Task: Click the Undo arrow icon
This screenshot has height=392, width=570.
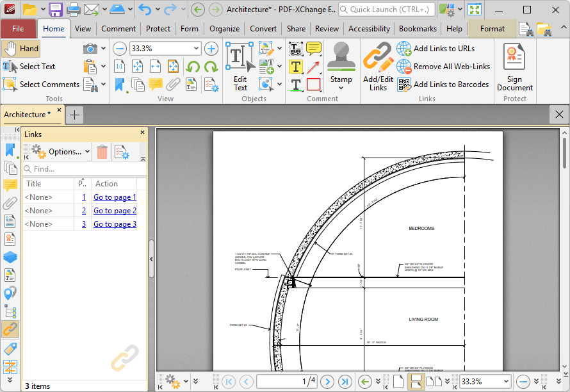Action: (x=145, y=10)
